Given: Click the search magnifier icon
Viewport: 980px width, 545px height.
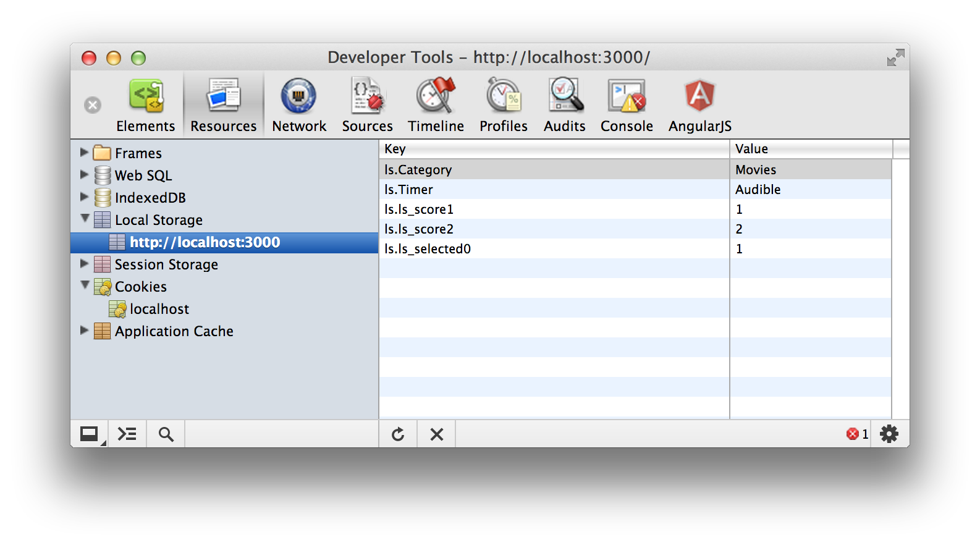Looking at the screenshot, I should (166, 434).
